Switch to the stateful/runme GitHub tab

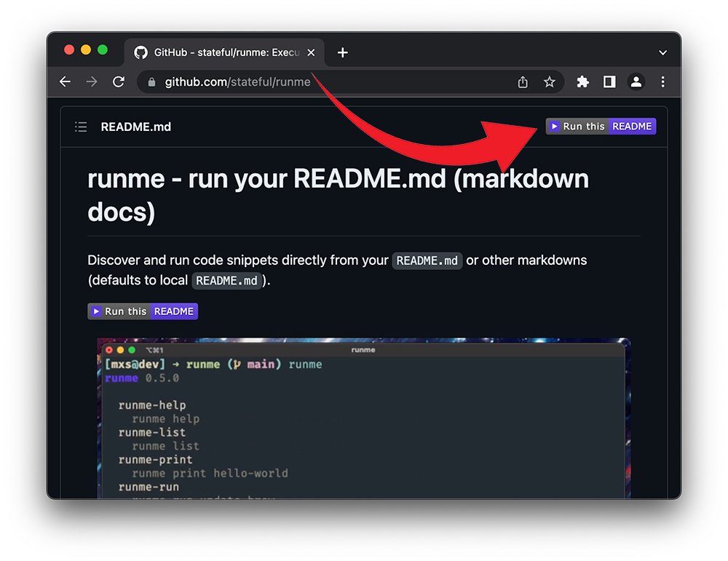218,52
